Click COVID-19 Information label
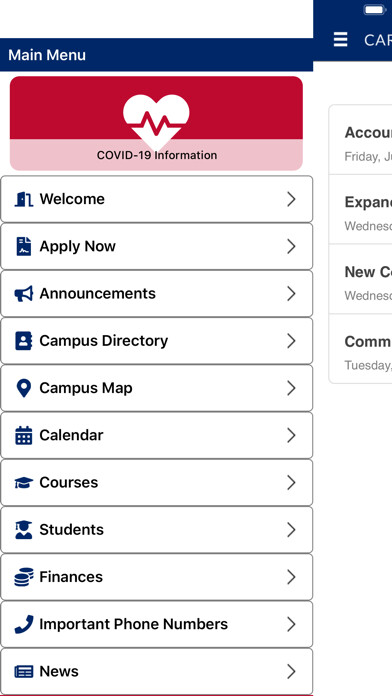 tap(157, 155)
